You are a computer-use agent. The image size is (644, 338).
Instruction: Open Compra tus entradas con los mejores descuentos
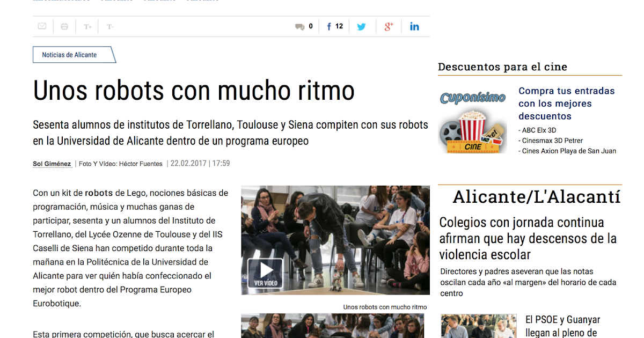(x=567, y=104)
